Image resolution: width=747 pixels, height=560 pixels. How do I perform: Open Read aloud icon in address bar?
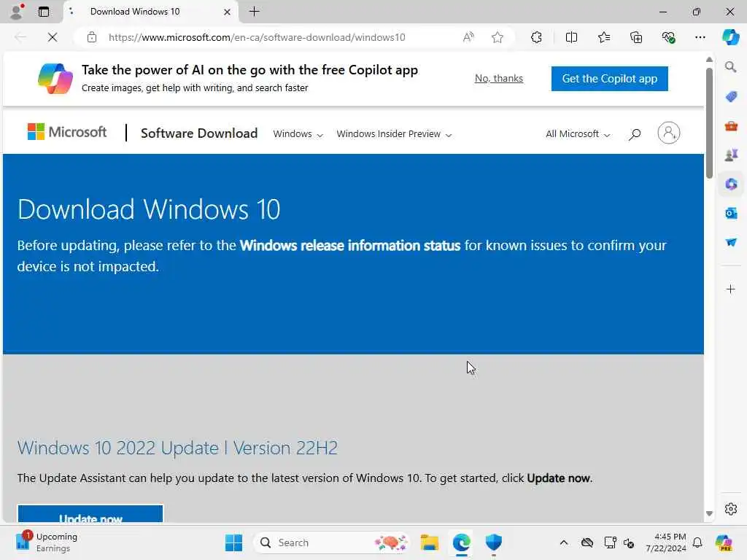[468, 37]
